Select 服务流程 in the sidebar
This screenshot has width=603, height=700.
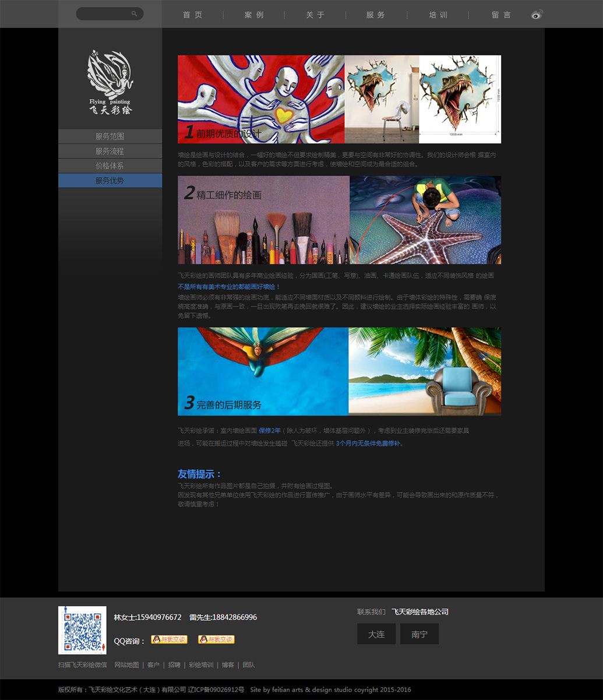tap(110, 151)
